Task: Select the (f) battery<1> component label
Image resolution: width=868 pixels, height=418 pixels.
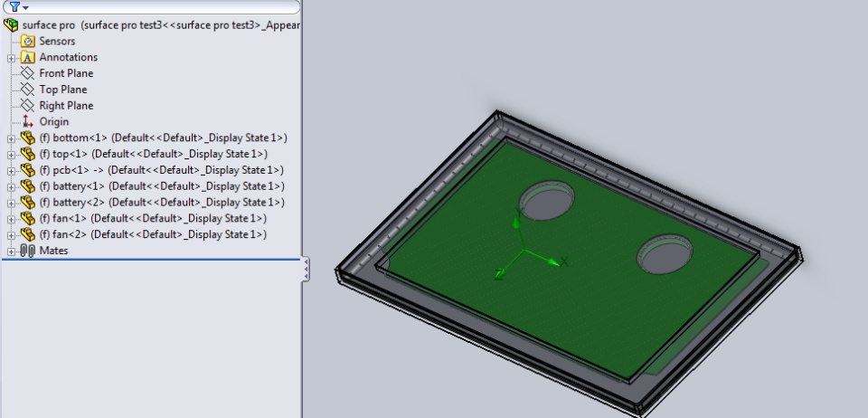Action: [162, 186]
